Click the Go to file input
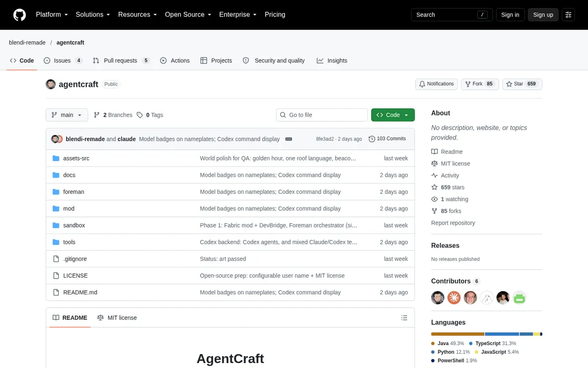Screen dimensions: 588x368 pos(322,115)
